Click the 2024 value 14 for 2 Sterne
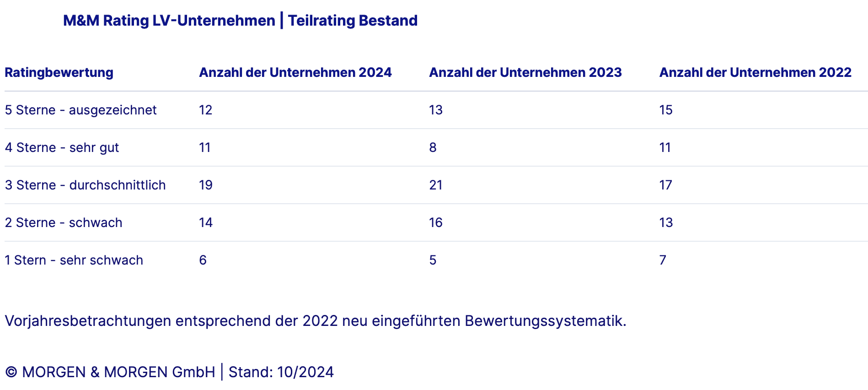The height and width of the screenshot is (390, 868). coord(206,222)
